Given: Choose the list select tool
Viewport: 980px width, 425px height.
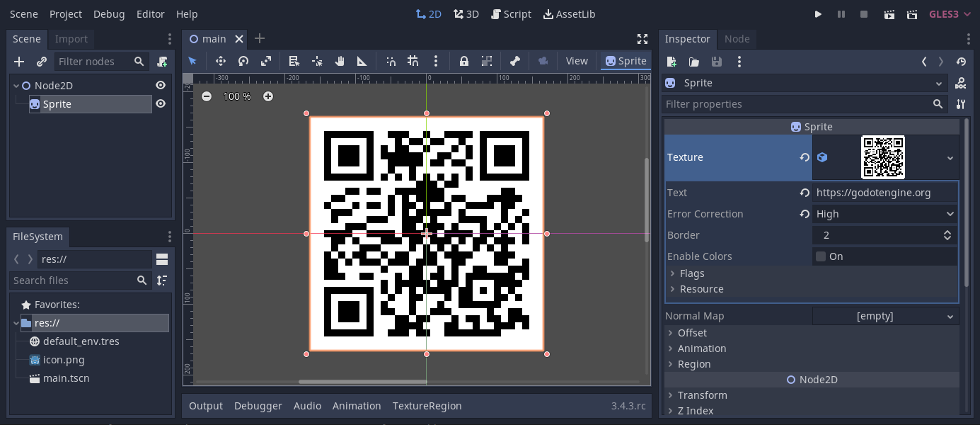Looking at the screenshot, I should (x=294, y=61).
